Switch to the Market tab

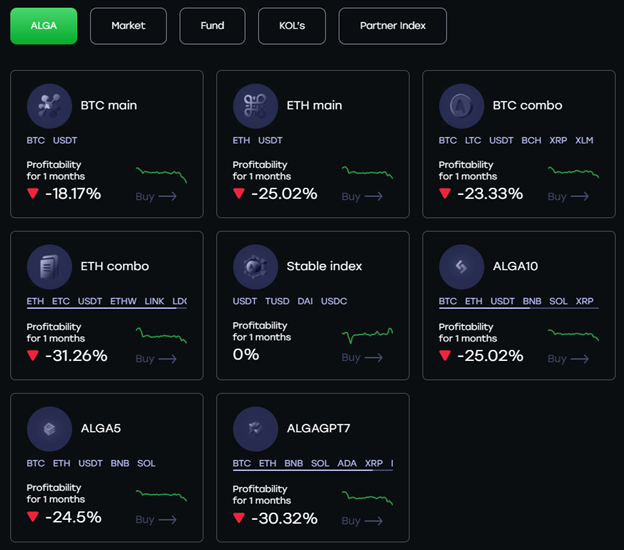pyautogui.click(x=128, y=26)
